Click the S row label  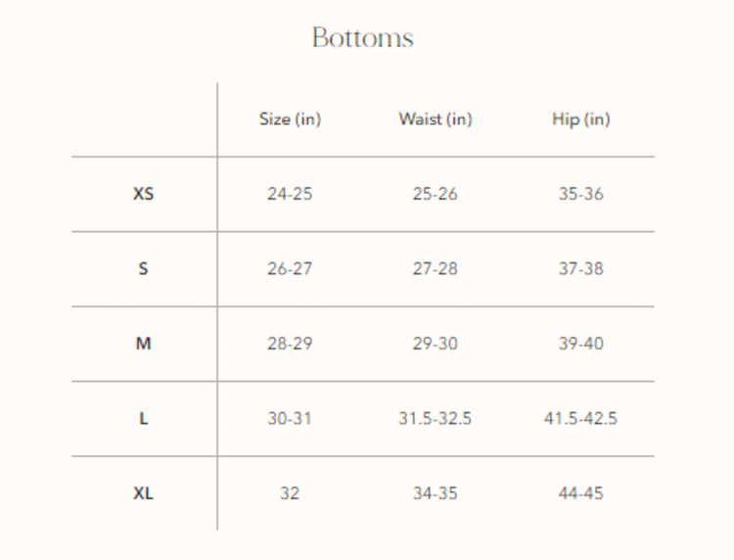[x=143, y=268]
